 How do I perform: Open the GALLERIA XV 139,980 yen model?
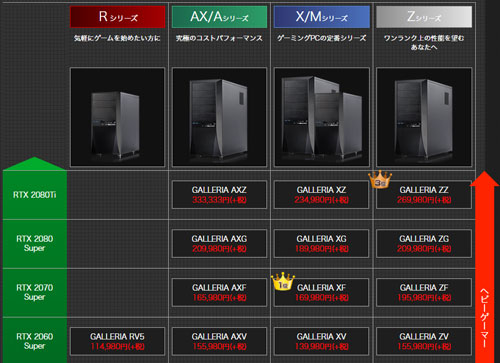click(322, 341)
